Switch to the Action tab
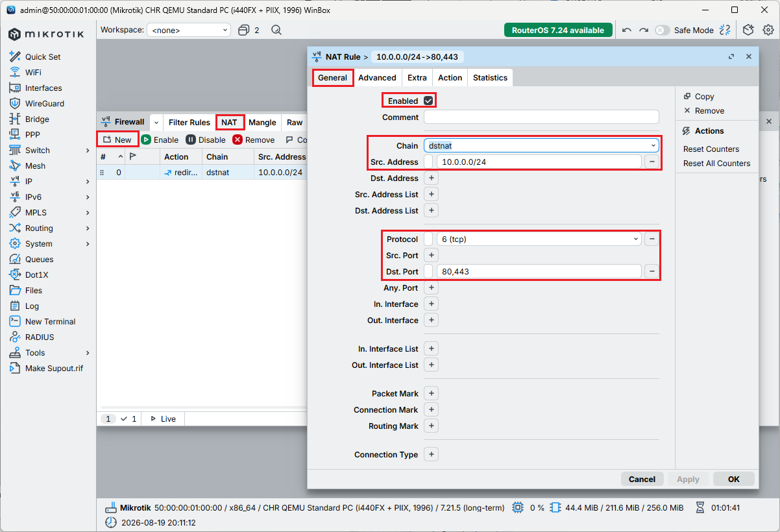Image resolution: width=780 pixels, height=532 pixels. point(450,77)
